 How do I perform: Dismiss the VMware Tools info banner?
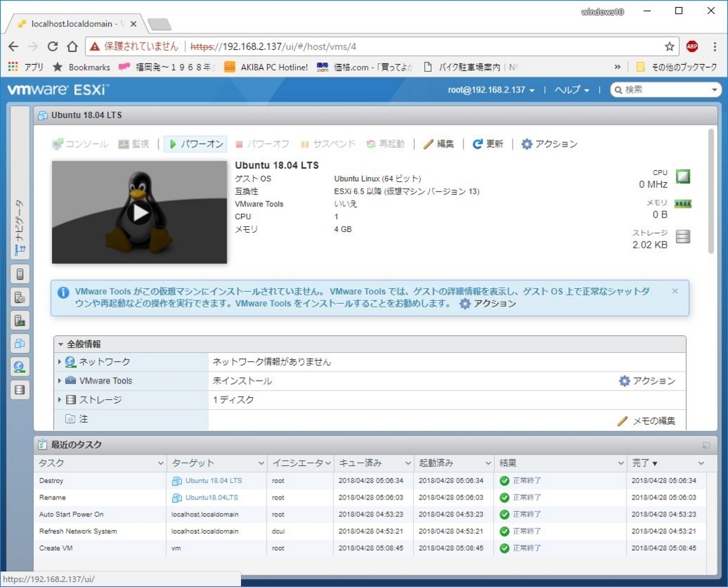(675, 291)
